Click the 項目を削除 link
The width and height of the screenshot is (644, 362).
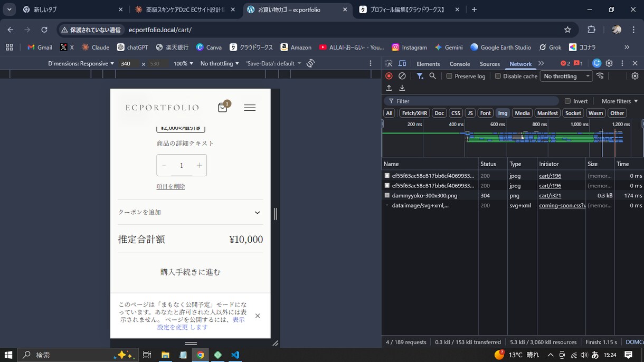point(171,186)
